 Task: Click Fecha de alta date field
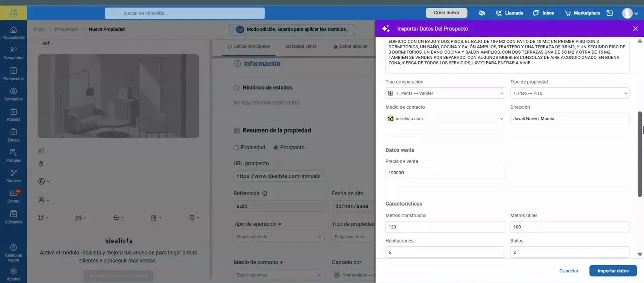coord(354,206)
